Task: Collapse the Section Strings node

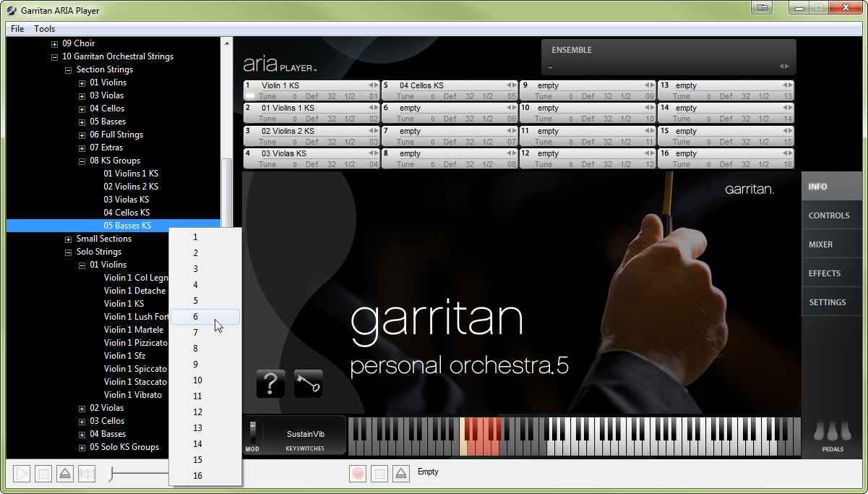Action: point(69,69)
